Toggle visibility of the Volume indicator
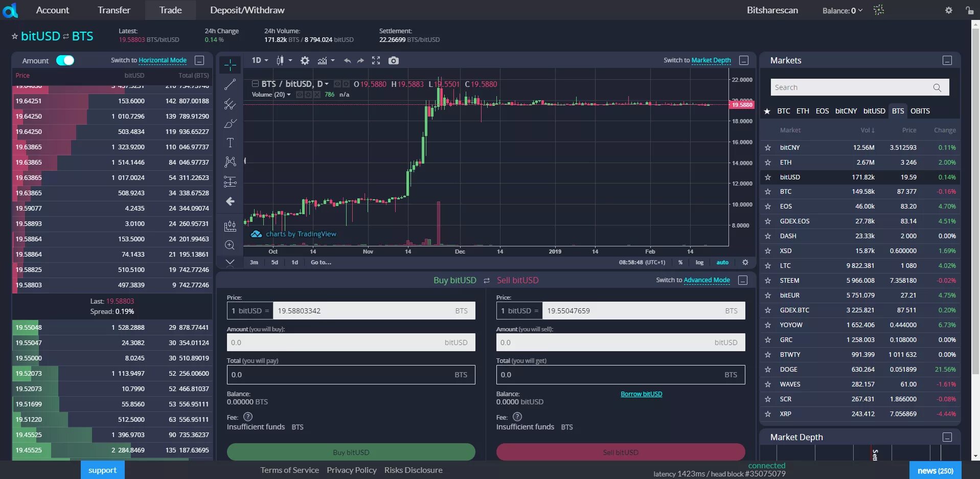Viewport: 980px width, 479px height. coord(300,96)
